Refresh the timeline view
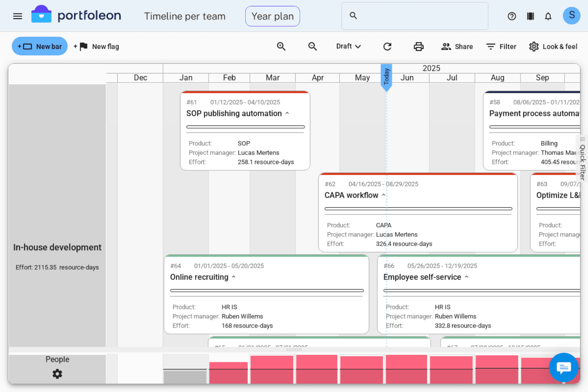 coord(387,46)
